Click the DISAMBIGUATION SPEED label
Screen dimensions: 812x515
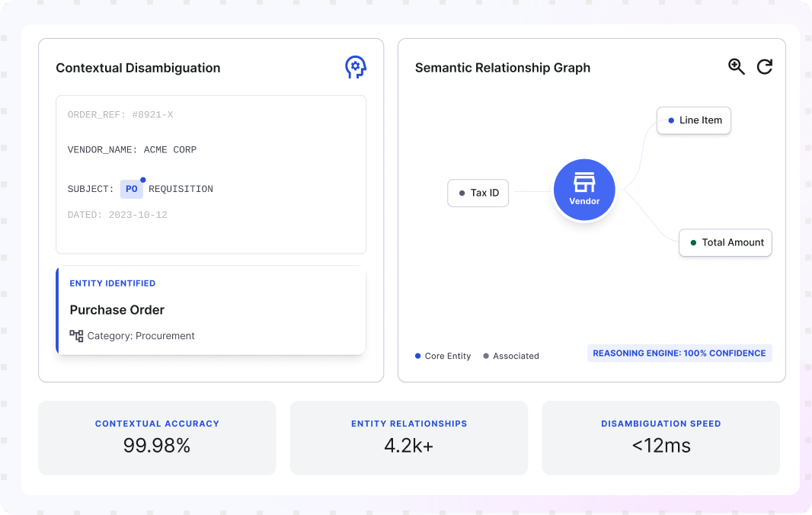(x=660, y=424)
